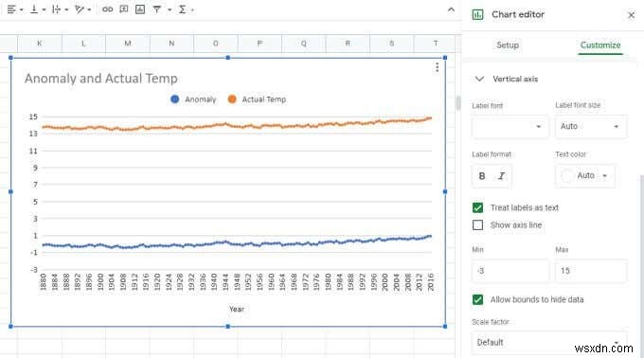Collapse the Vertical axis section

click(479, 79)
